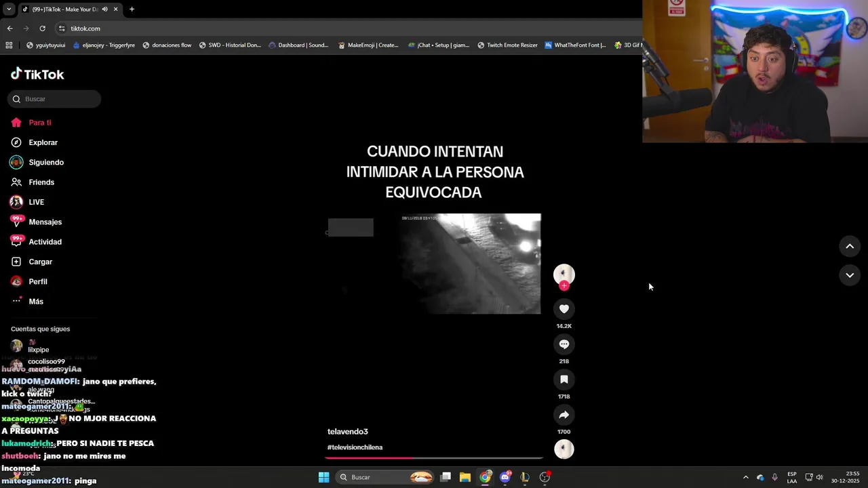Go to the previous video with up chevron
Image resolution: width=868 pixels, height=488 pixels.
[x=850, y=246]
